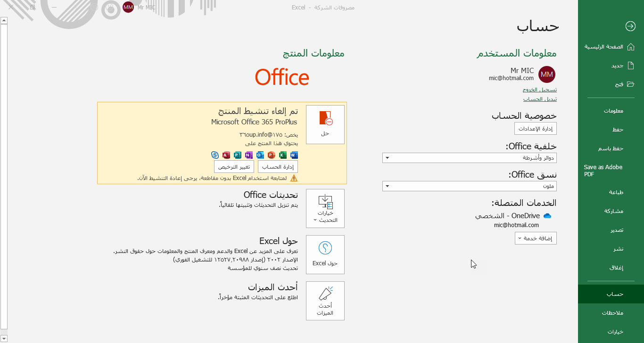Click the إدارة الحساب manage account button
This screenshot has width=644, height=343.
[x=278, y=167]
